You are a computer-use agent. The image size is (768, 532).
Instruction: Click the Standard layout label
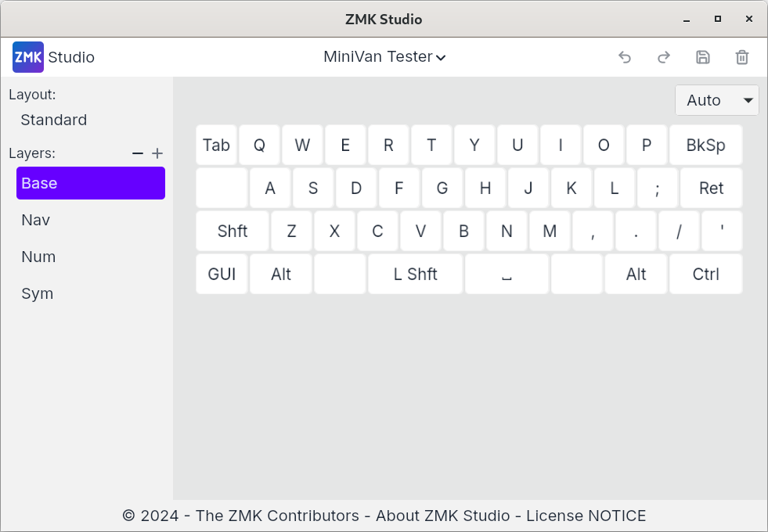(53, 120)
